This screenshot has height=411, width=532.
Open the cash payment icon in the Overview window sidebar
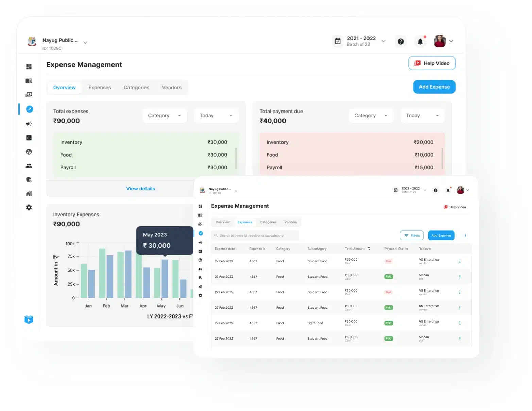(29, 95)
